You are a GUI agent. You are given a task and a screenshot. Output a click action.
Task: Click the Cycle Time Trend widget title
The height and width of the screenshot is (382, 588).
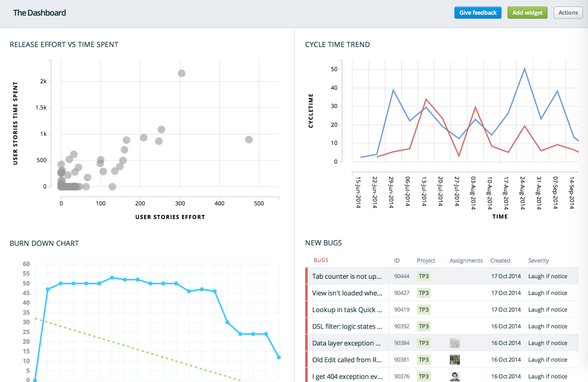point(337,45)
